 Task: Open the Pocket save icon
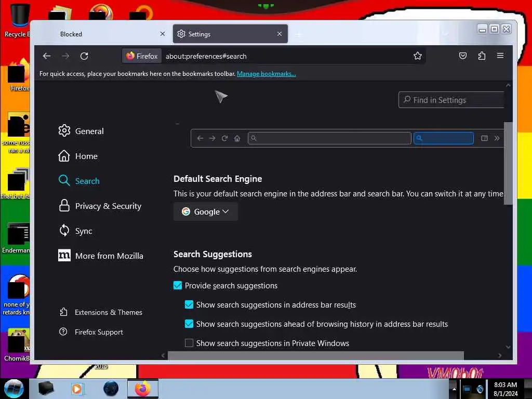(463, 56)
